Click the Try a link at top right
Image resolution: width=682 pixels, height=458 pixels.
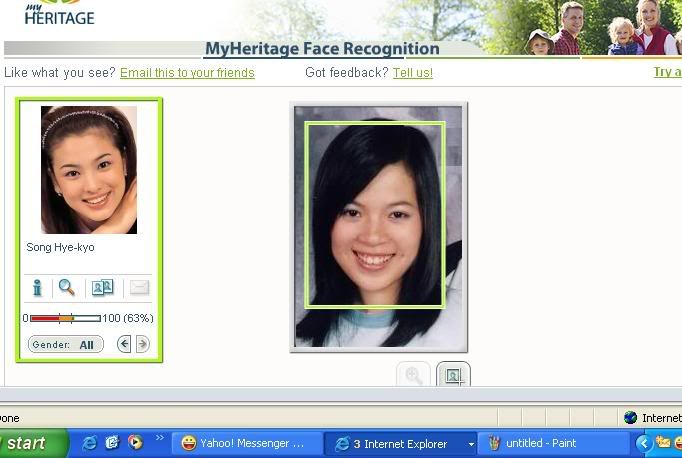(668, 72)
